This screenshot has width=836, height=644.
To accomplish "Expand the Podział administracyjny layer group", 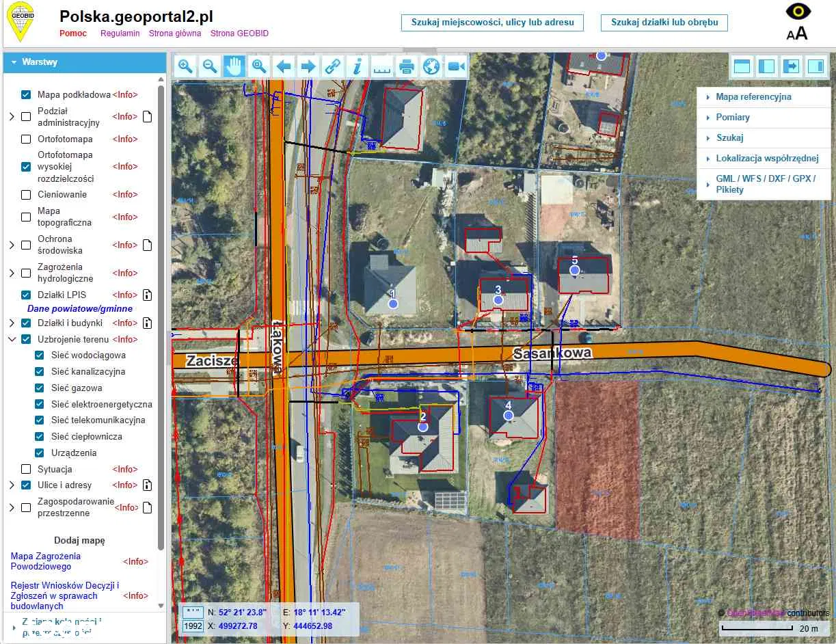I will pyautogui.click(x=12, y=117).
